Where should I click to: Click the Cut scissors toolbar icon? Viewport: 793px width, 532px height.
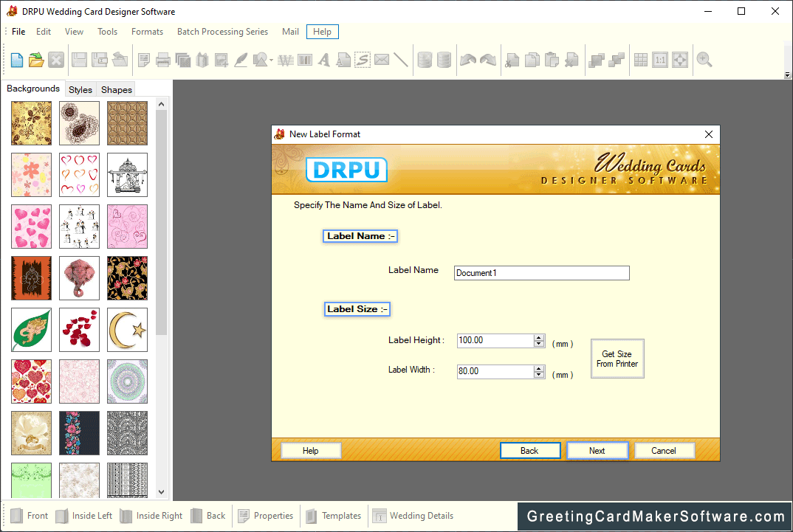tap(512, 60)
